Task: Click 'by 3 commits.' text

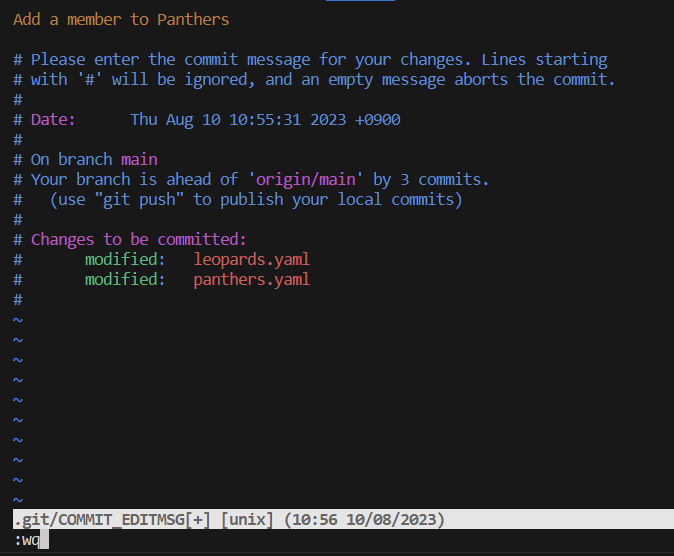Action: click(431, 179)
